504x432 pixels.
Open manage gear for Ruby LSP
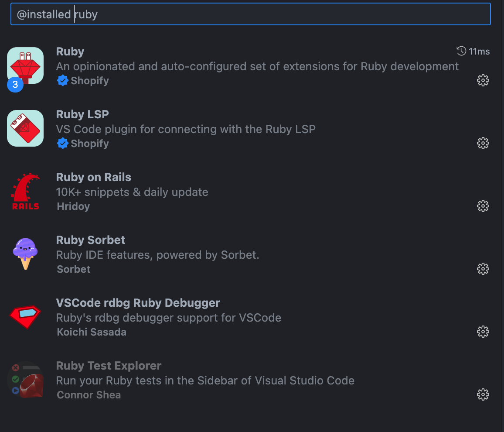tap(483, 143)
